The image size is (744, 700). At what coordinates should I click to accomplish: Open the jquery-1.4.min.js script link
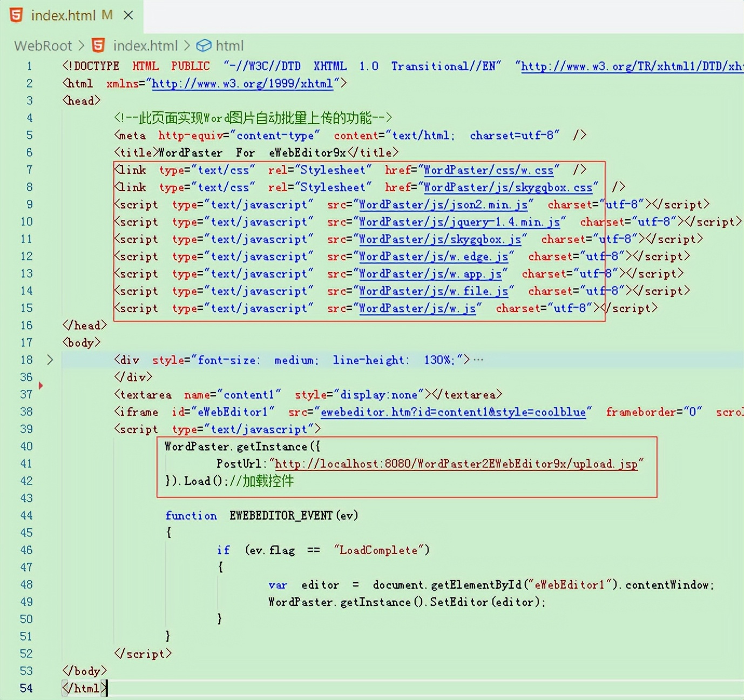pos(459,222)
